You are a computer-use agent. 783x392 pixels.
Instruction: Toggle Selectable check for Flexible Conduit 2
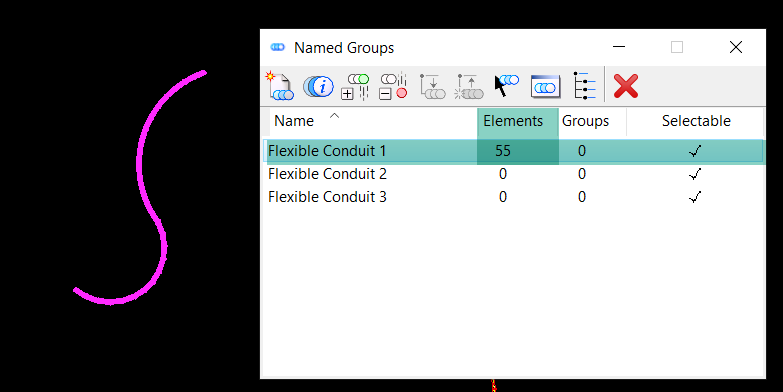[x=695, y=174]
